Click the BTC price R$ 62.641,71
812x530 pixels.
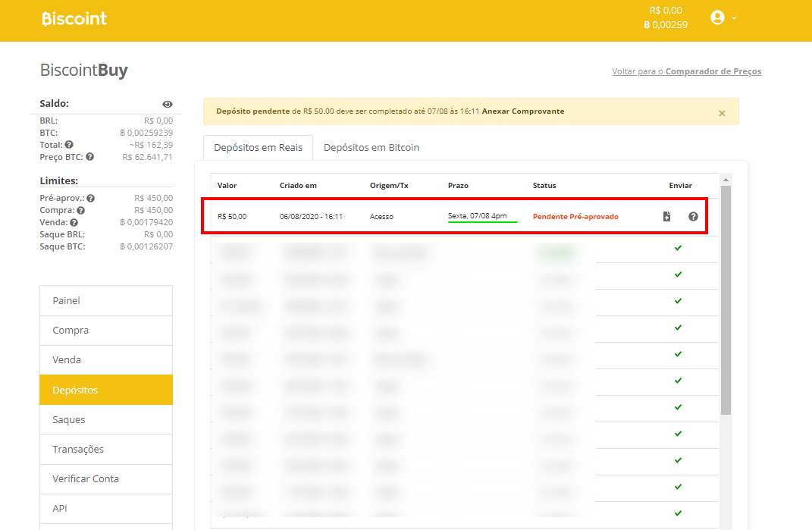(x=148, y=157)
